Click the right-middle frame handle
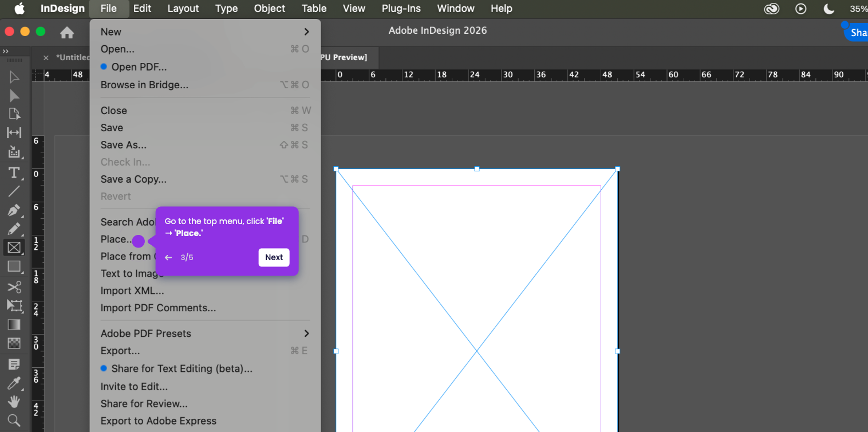868x432 pixels. [x=618, y=351]
